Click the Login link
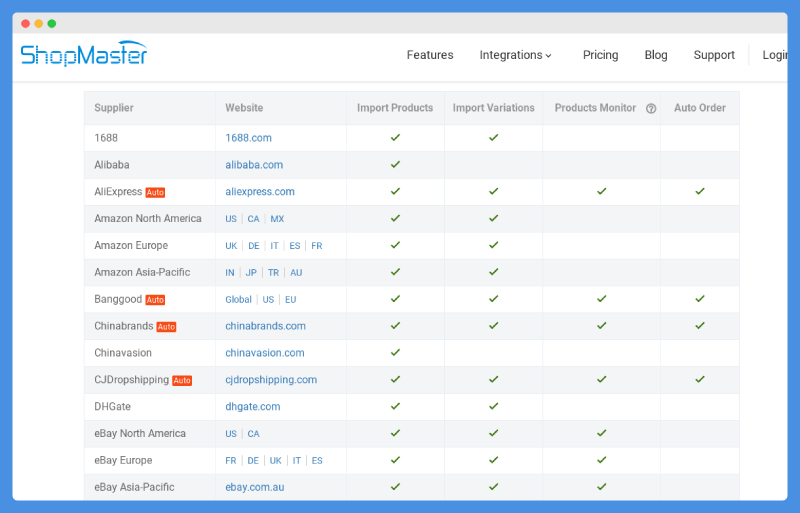 [x=774, y=55]
